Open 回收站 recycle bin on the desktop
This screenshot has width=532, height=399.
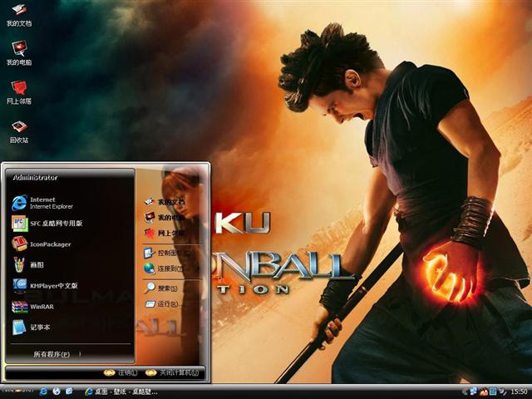click(19, 131)
